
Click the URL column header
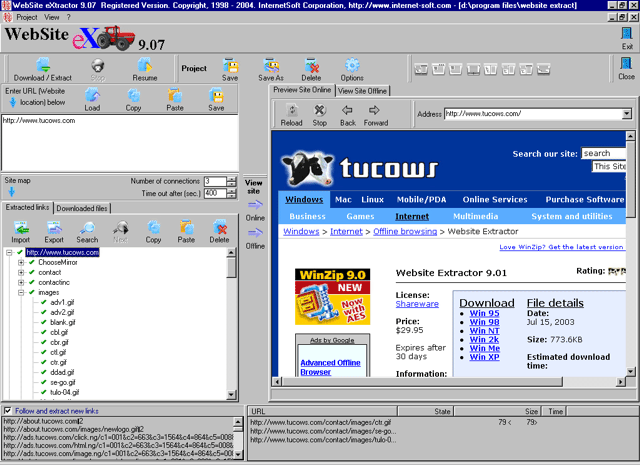322,411
